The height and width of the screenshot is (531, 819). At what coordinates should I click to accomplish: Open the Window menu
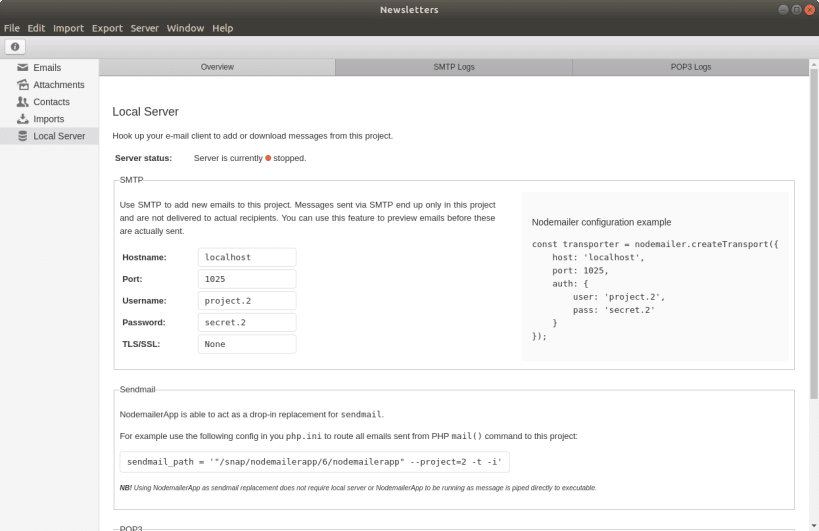[185, 28]
